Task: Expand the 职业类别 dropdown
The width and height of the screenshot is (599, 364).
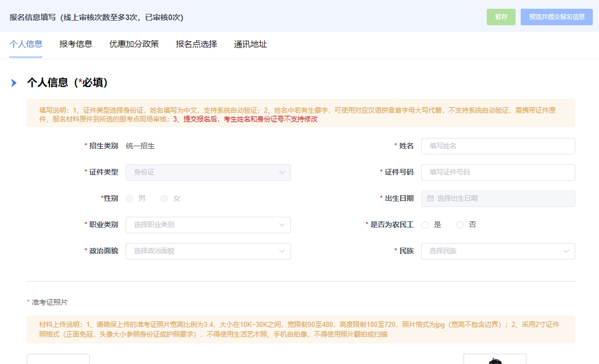Action: click(208, 225)
